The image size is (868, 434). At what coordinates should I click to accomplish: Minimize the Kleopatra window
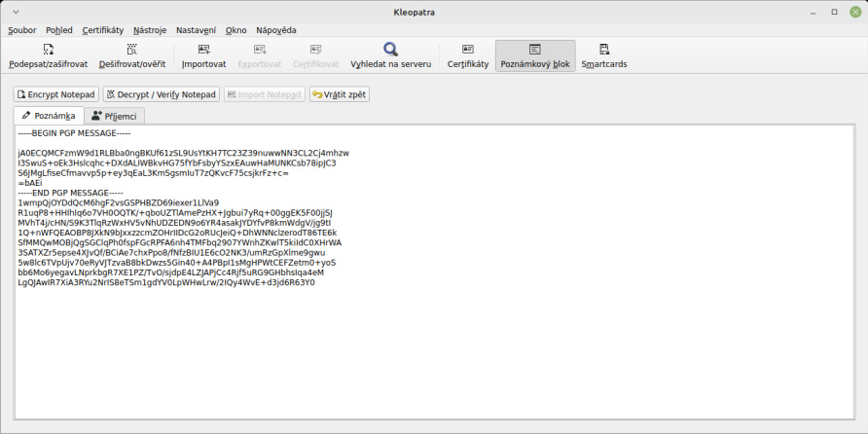pyautogui.click(x=814, y=13)
